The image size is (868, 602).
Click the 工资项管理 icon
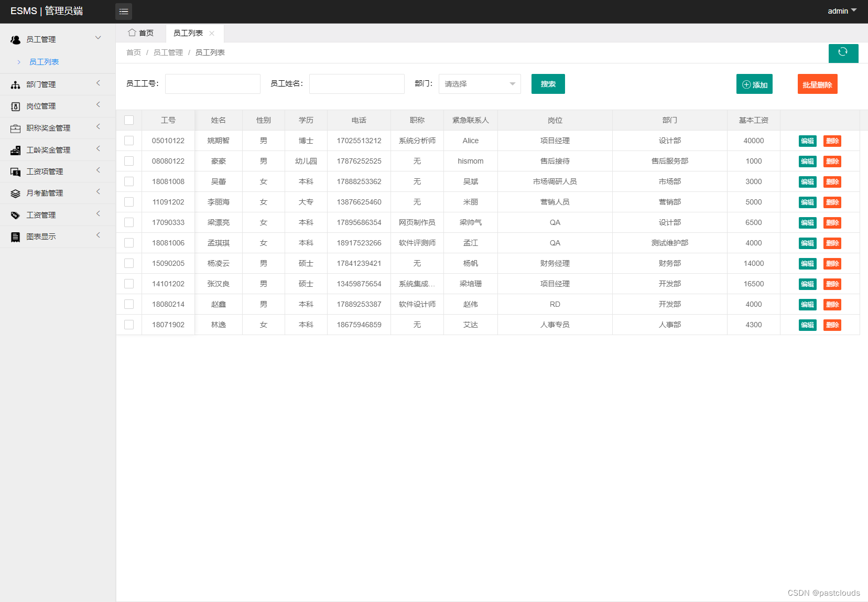click(x=16, y=171)
